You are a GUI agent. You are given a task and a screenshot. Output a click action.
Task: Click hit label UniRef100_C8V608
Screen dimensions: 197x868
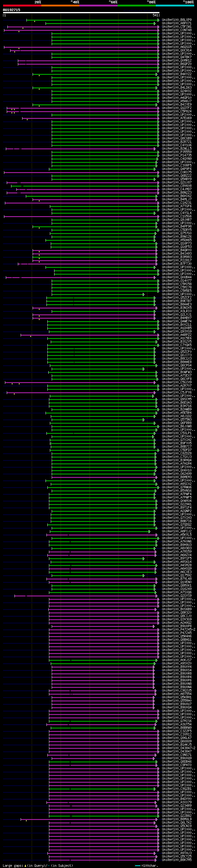tap(177, 186)
